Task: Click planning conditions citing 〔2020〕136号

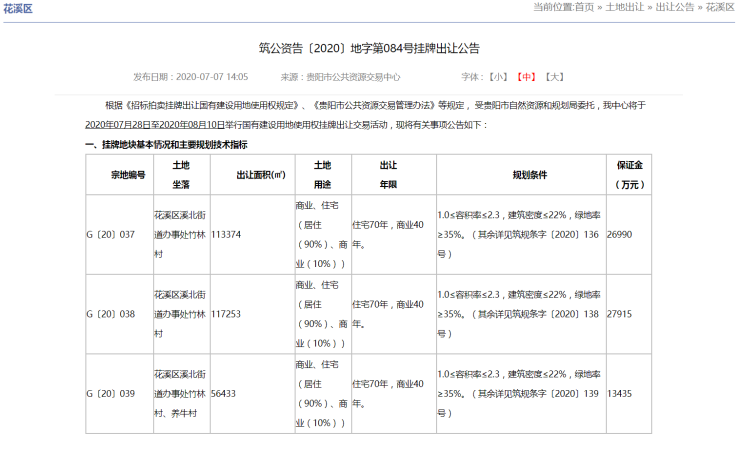Action: coord(519,234)
